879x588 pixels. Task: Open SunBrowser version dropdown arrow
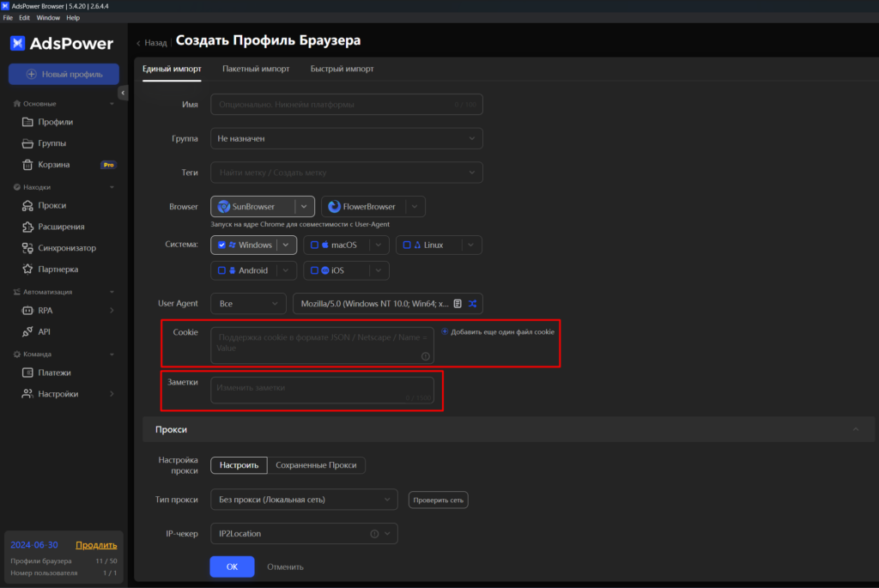pyautogui.click(x=304, y=207)
